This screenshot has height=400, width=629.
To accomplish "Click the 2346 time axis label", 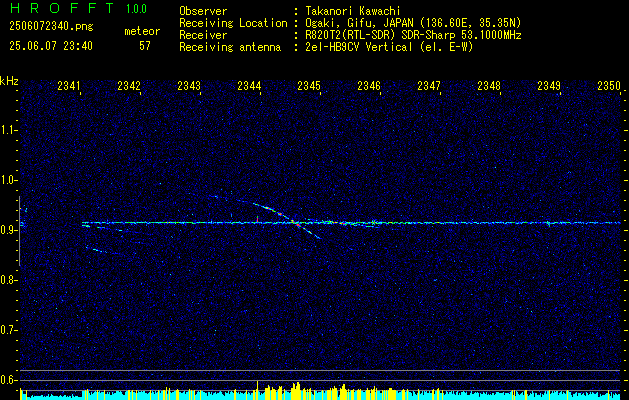I will pos(369,85).
